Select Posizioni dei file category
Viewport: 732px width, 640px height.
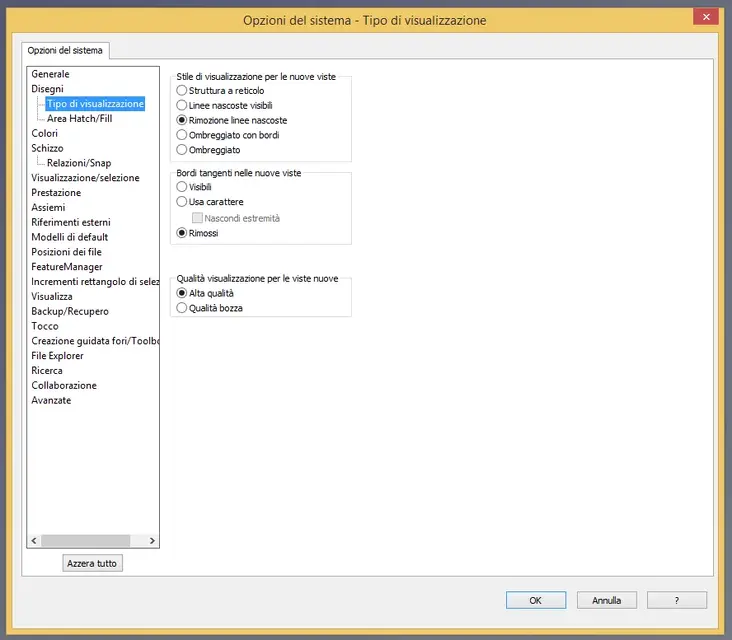coord(66,252)
